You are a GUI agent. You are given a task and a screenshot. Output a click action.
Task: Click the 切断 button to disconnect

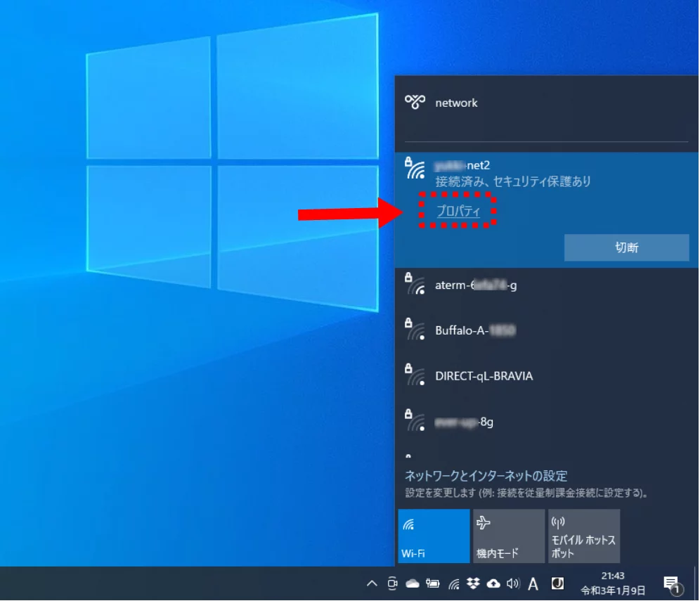click(626, 247)
